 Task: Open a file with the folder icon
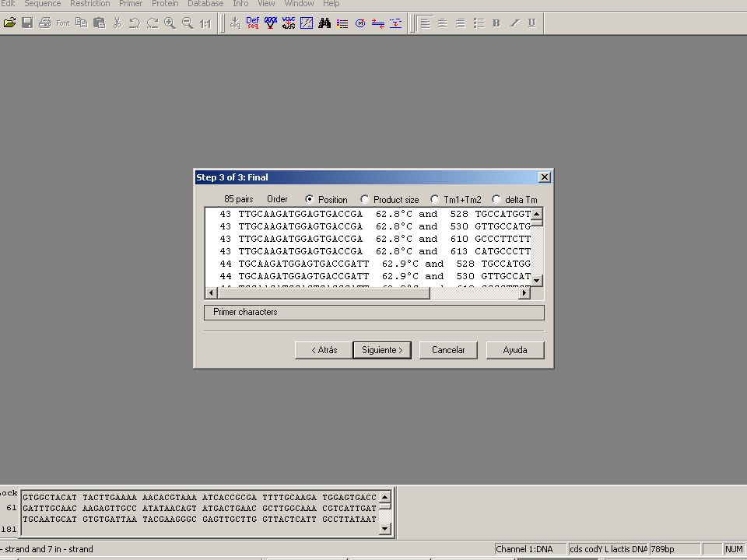coord(9,23)
